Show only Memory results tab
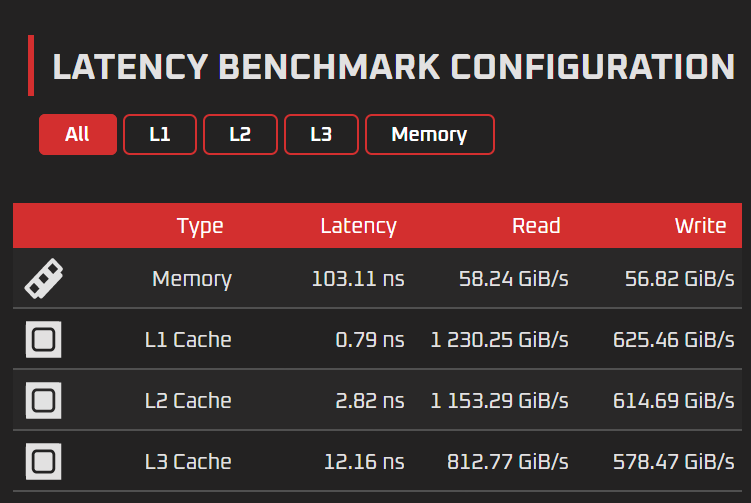Viewport: 751px width, 503px height. pos(430,135)
